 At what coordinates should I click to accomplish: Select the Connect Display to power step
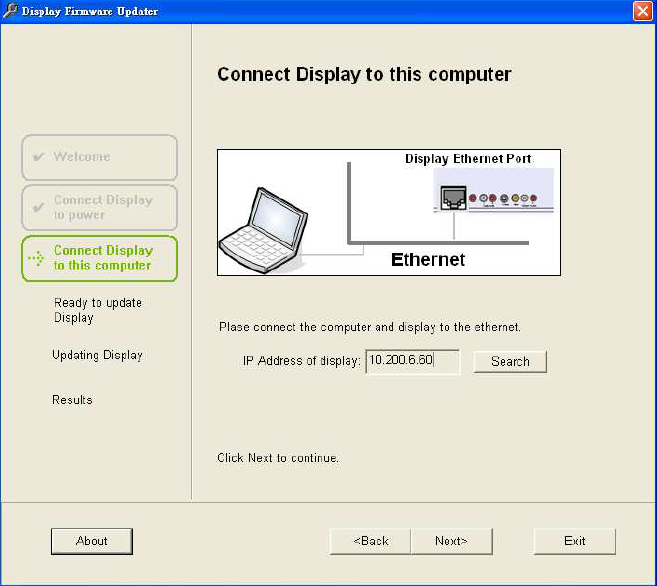(99, 207)
